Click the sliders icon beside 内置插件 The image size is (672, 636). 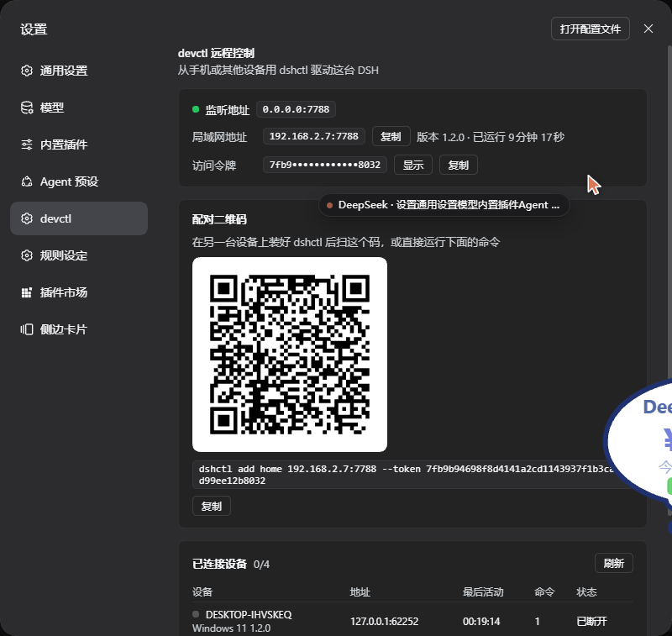coord(27,145)
